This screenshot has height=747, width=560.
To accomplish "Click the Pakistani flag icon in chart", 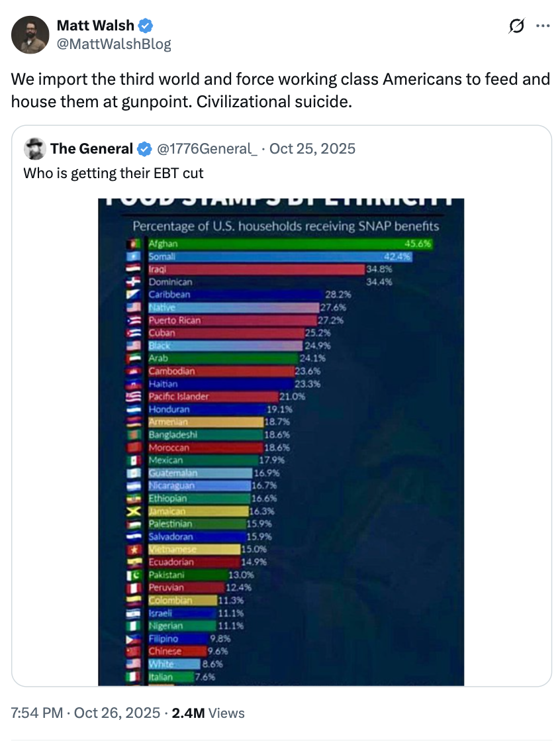I will 133,575.
